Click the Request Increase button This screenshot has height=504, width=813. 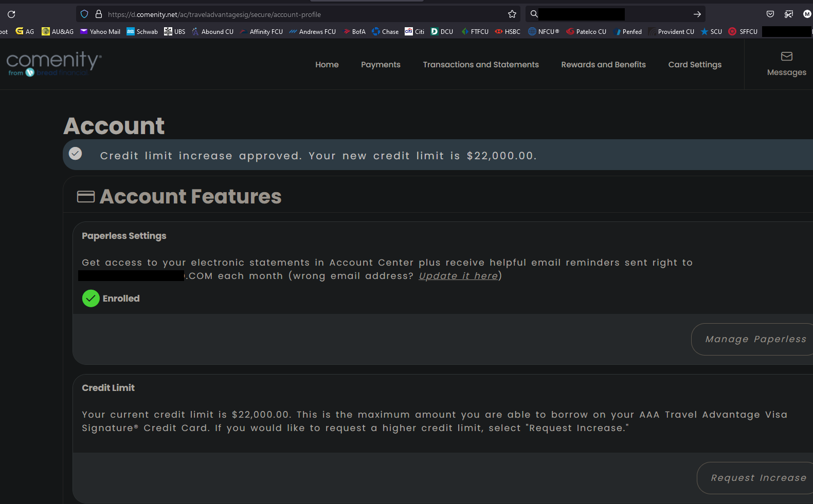pyautogui.click(x=755, y=478)
